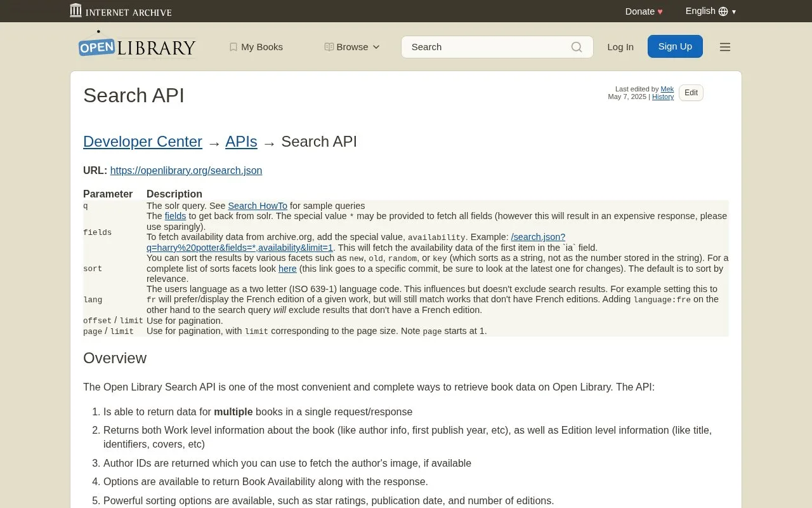Click the 'here' sort facets link
Screen dimensions: 812x508
coord(287,269)
